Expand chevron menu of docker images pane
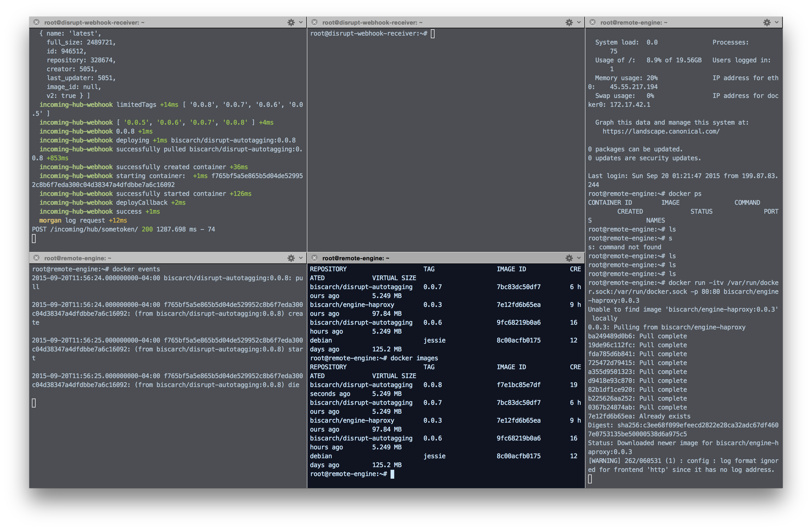812x530 pixels. pyautogui.click(x=579, y=258)
